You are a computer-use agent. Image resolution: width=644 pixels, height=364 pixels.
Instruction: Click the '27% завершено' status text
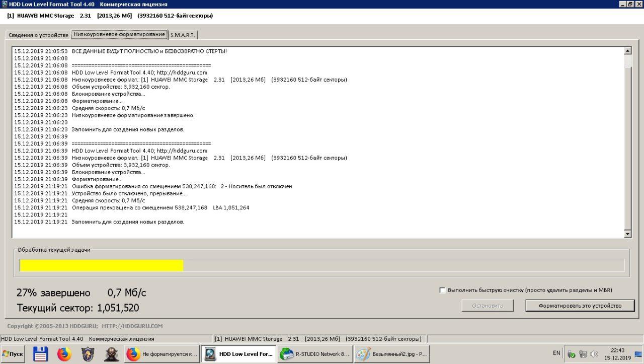53,293
